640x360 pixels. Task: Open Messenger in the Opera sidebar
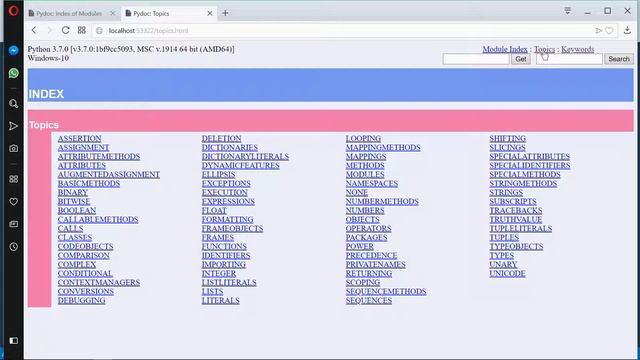pos(13,51)
